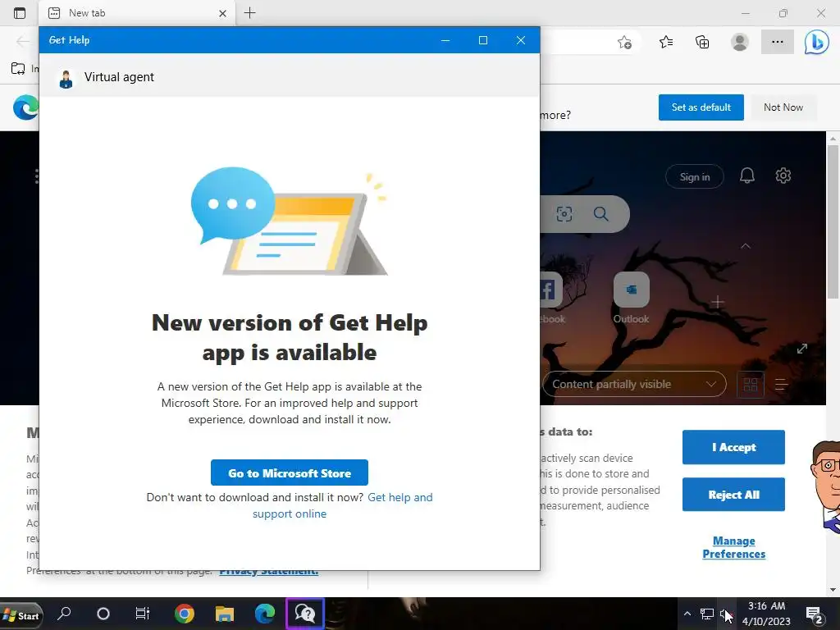Click Sign in on Edge new tab page
Image resolution: width=840 pixels, height=630 pixels.
click(x=694, y=177)
